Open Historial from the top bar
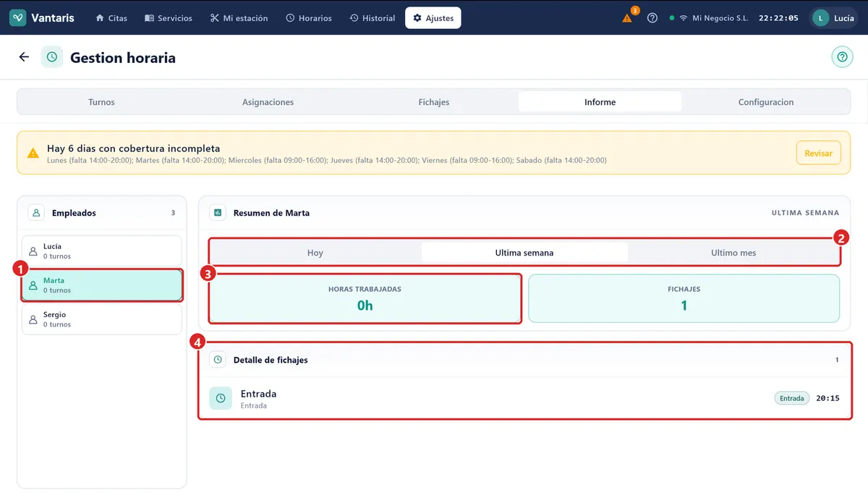The width and height of the screenshot is (868, 501). point(373,18)
